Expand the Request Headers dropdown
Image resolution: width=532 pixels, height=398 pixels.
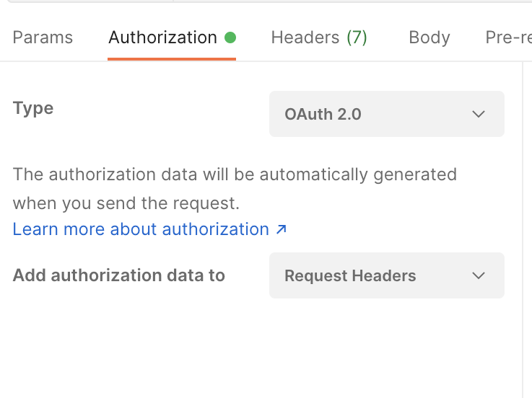coord(386,275)
